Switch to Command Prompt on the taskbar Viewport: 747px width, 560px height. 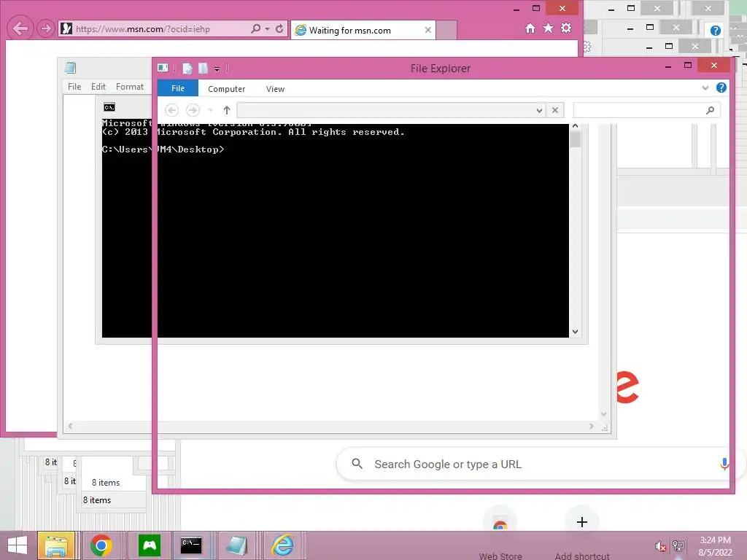click(x=191, y=545)
